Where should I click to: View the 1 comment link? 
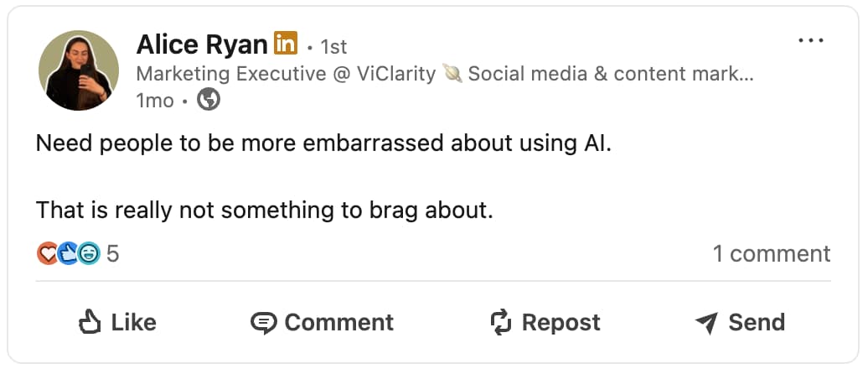771,253
